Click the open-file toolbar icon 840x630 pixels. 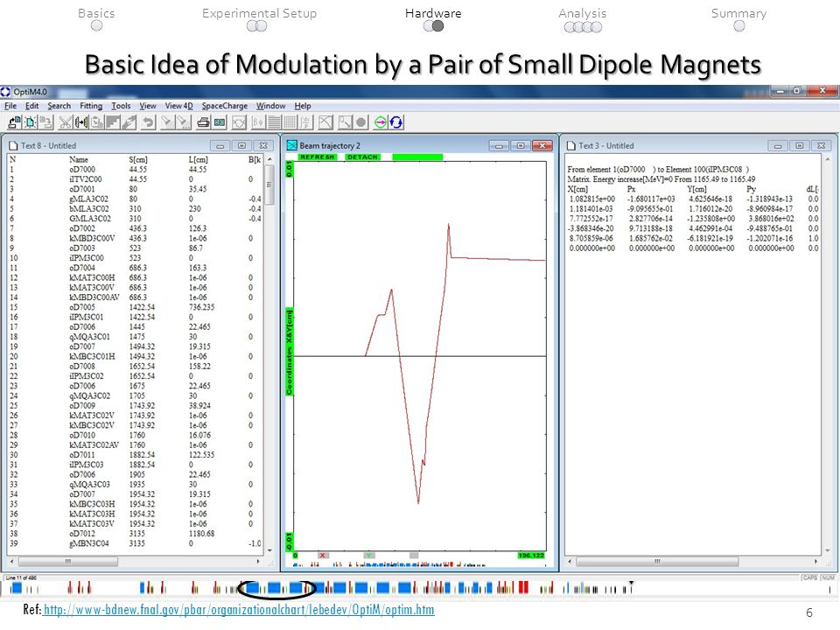coord(15,122)
